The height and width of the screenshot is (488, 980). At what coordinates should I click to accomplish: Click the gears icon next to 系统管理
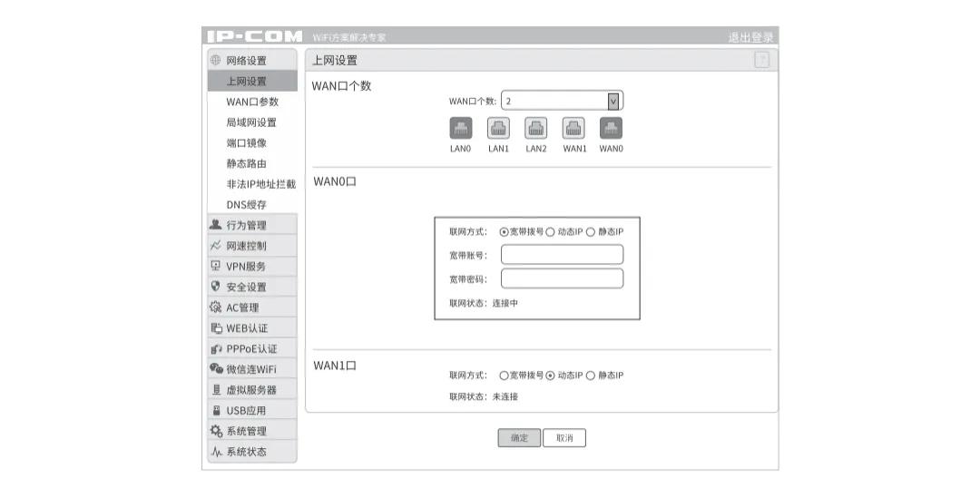tap(216, 431)
